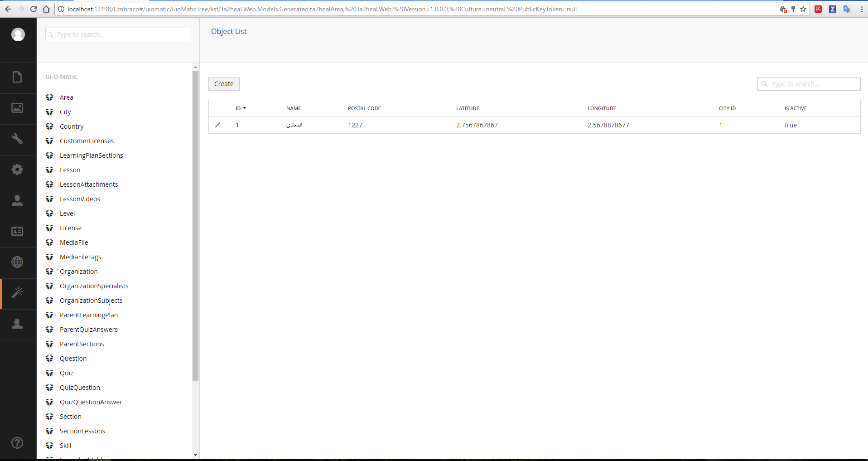The width and height of the screenshot is (868, 461).
Task: Open the ParentSections tree item
Action: click(x=82, y=344)
